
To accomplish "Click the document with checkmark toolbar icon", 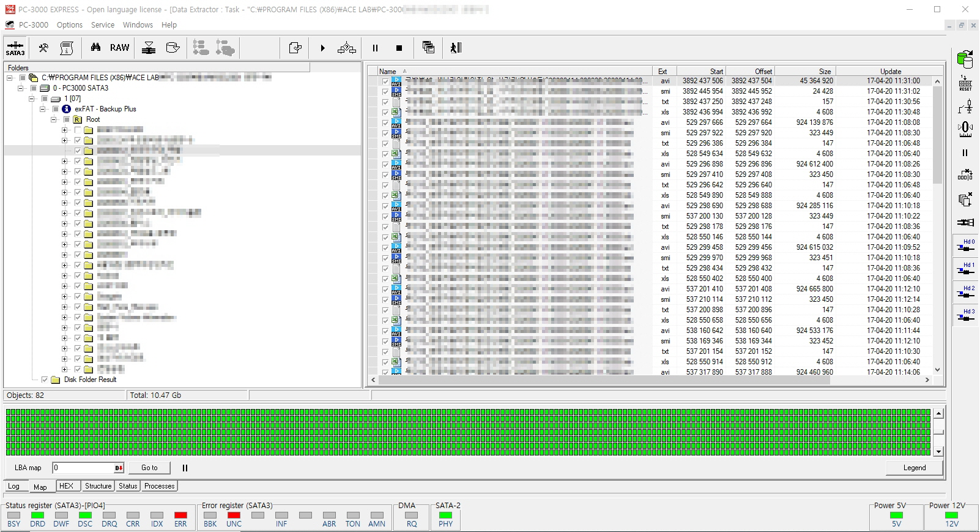I will click(295, 48).
